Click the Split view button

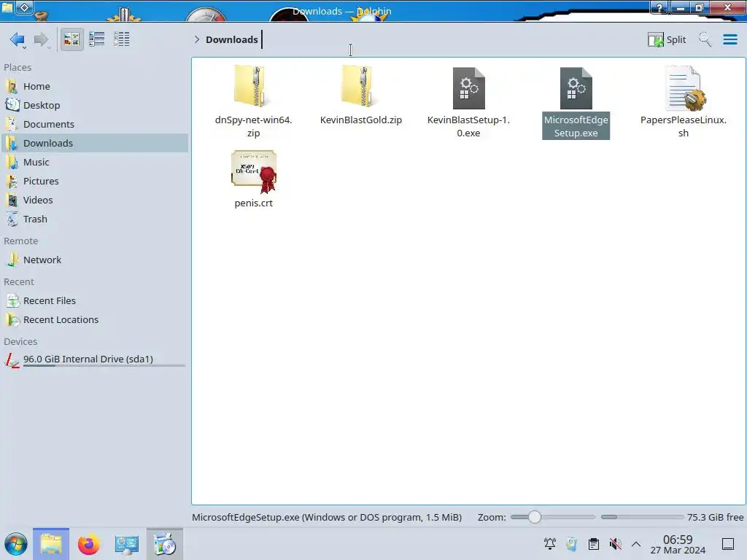click(667, 39)
